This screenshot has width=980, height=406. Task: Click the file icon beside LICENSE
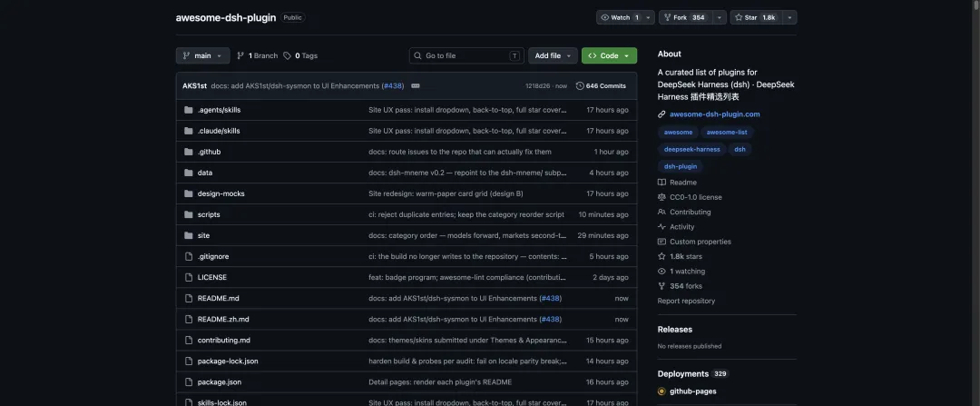[x=189, y=277]
